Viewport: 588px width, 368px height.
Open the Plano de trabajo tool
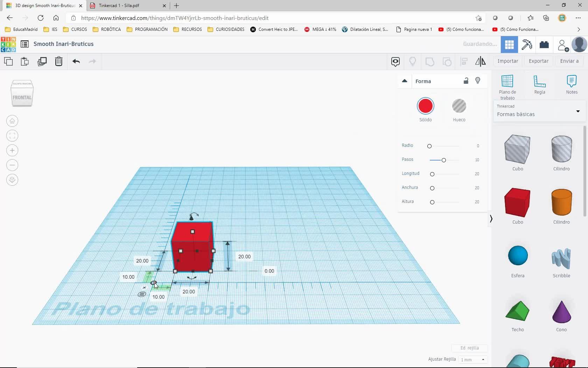(507, 87)
